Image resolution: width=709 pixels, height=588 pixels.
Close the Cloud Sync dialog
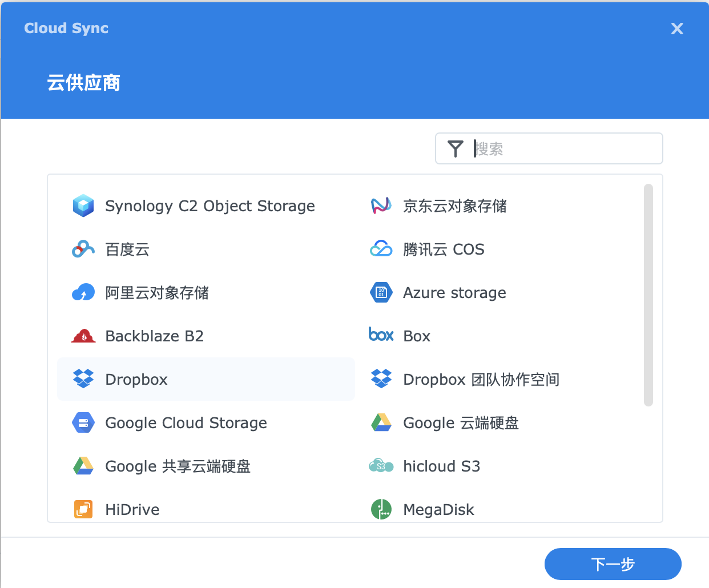point(677,29)
